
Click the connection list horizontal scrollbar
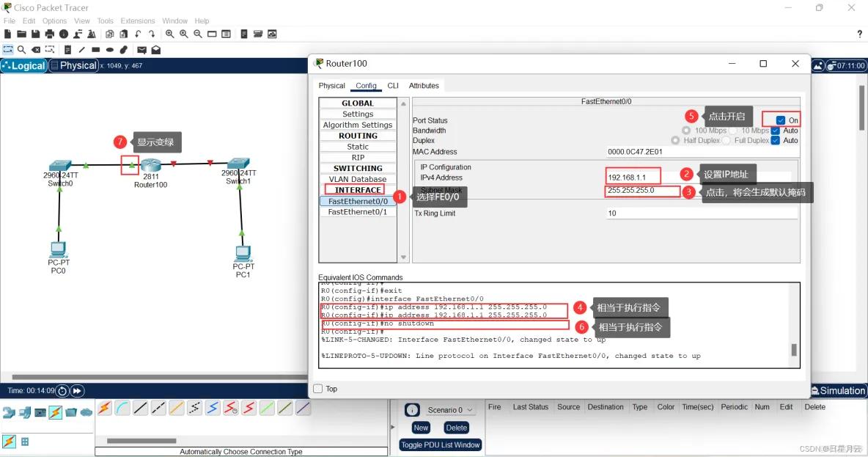click(141, 441)
